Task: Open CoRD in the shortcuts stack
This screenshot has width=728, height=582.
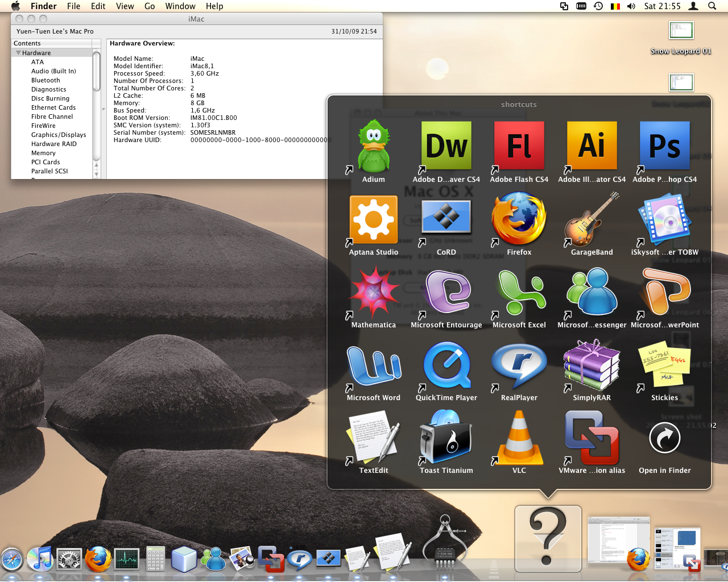Action: coord(446,217)
